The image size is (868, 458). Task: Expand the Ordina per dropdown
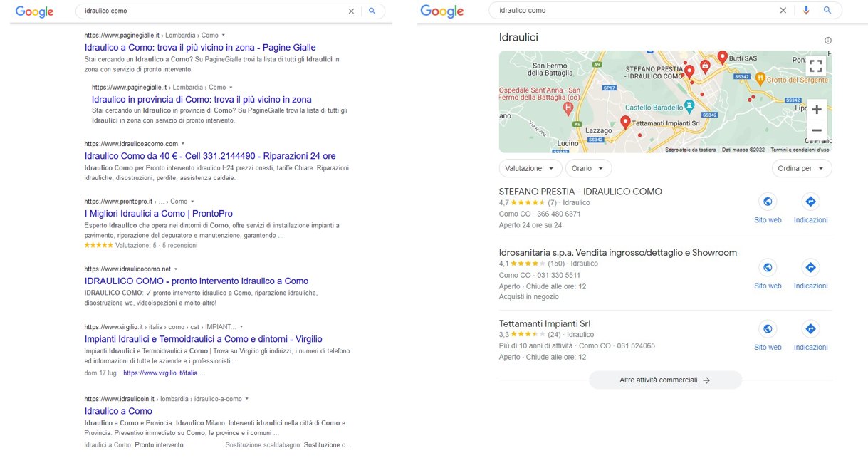801,169
